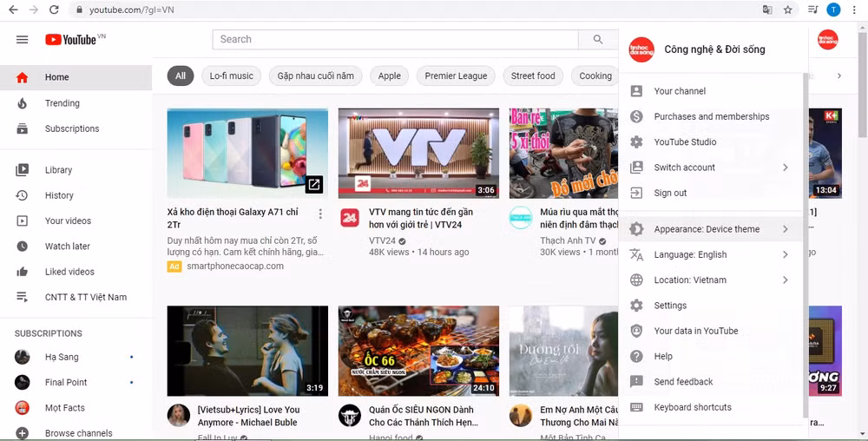The width and height of the screenshot is (868, 441).
Task: Click the account avatar at top right
Action: pyautogui.click(x=827, y=39)
